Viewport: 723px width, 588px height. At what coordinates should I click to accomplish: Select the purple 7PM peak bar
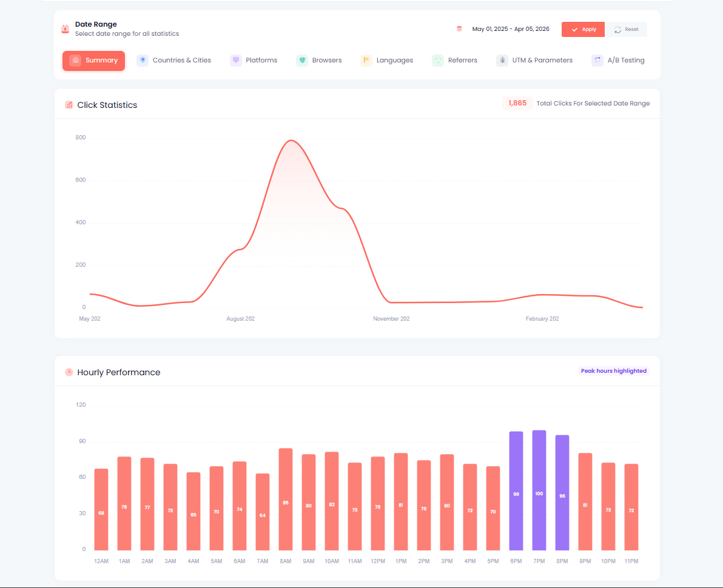point(539,491)
